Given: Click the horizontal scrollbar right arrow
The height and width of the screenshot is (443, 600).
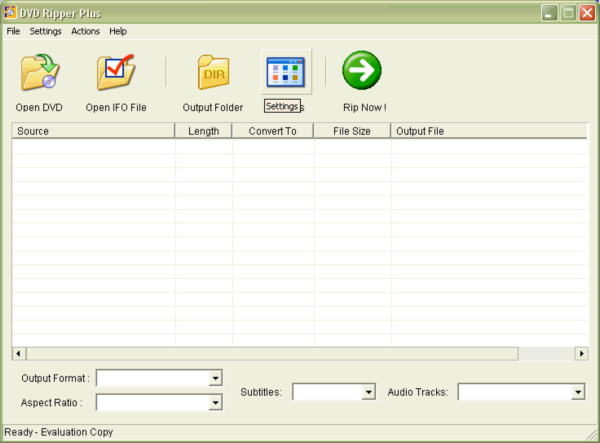Looking at the screenshot, I should (581, 354).
